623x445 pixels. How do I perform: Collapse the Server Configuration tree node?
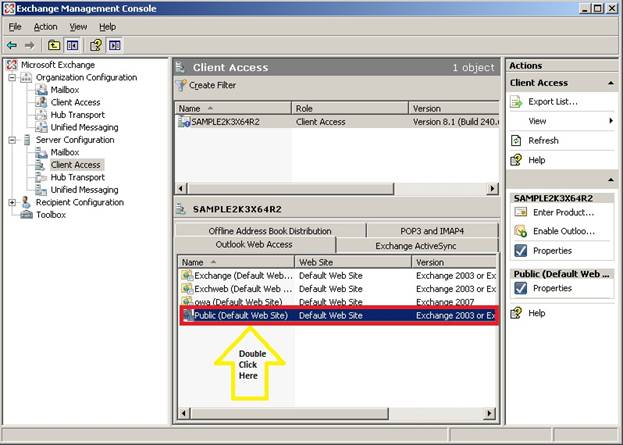[x=12, y=140]
